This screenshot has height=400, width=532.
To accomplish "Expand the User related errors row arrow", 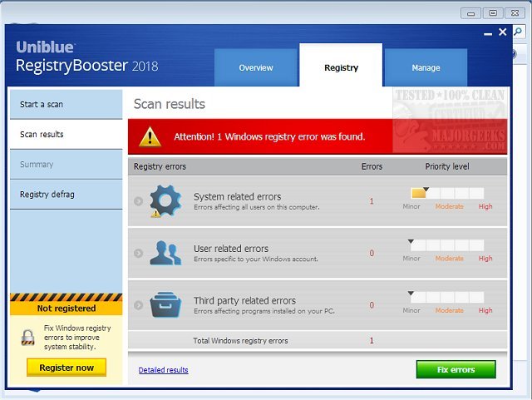I will point(138,254).
